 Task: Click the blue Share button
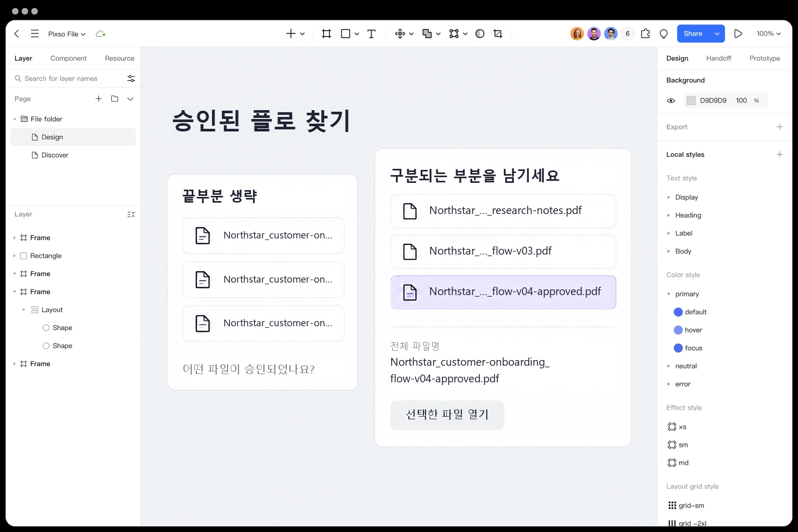point(693,34)
